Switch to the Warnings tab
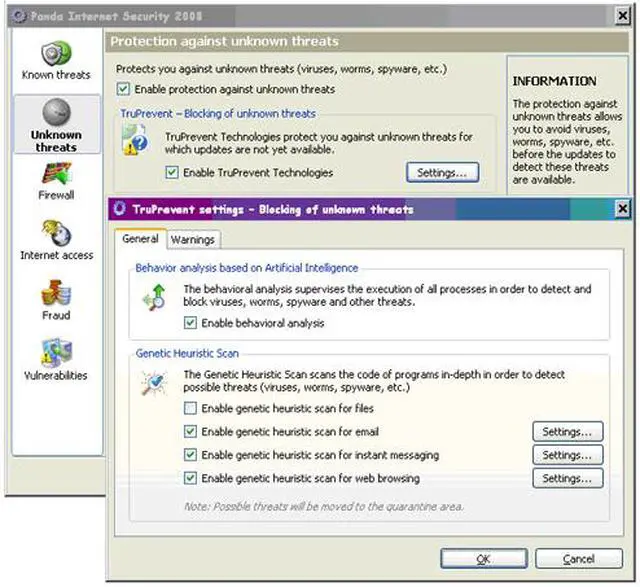Image resolution: width=640 pixels, height=587 pixels. point(191,240)
